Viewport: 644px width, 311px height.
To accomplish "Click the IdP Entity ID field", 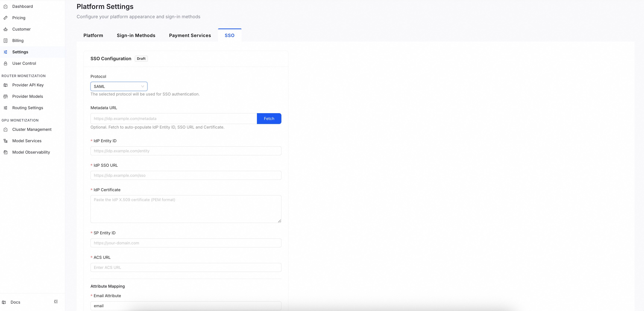I will pos(186,151).
